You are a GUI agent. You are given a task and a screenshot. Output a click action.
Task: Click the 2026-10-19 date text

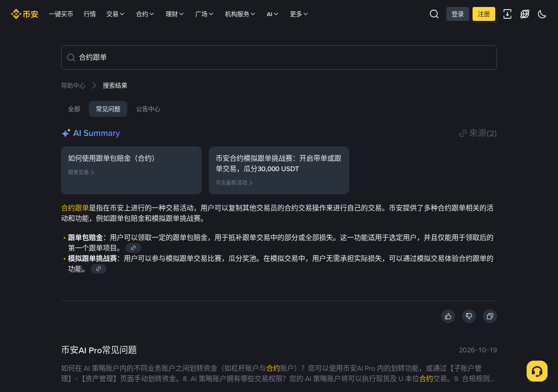478,350
